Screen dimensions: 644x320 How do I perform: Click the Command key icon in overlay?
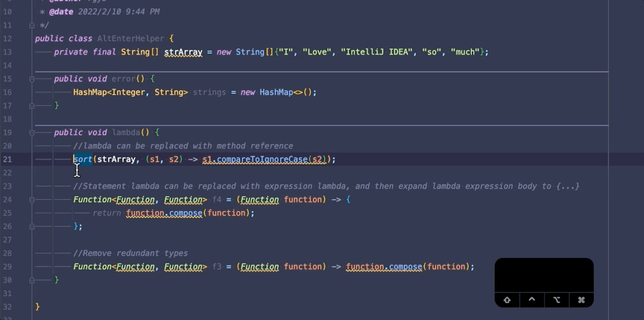click(x=581, y=300)
